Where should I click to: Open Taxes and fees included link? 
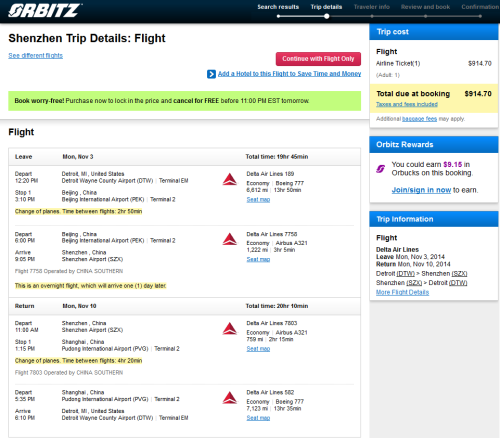pyautogui.click(x=407, y=104)
